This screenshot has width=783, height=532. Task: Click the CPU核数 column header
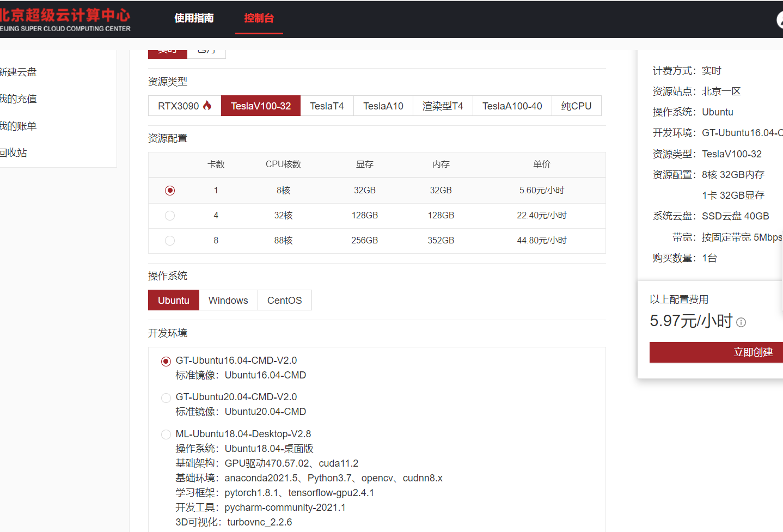[x=283, y=164]
